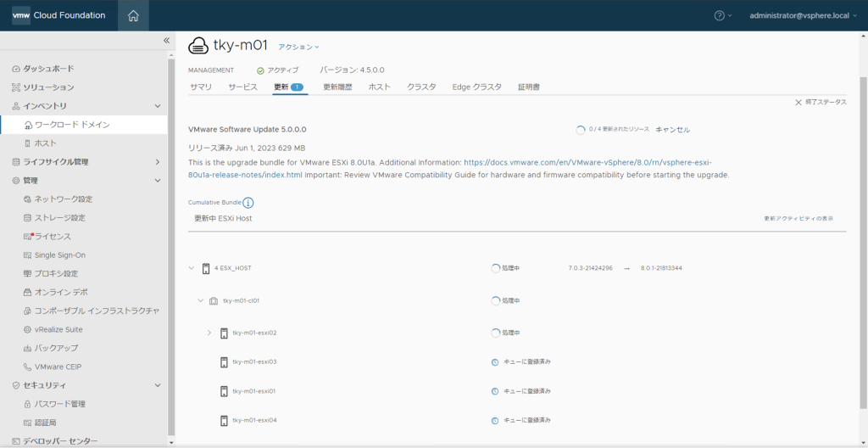Switch to the サービス tab
Image resolution: width=868 pixels, height=448 pixels.
coord(243,87)
